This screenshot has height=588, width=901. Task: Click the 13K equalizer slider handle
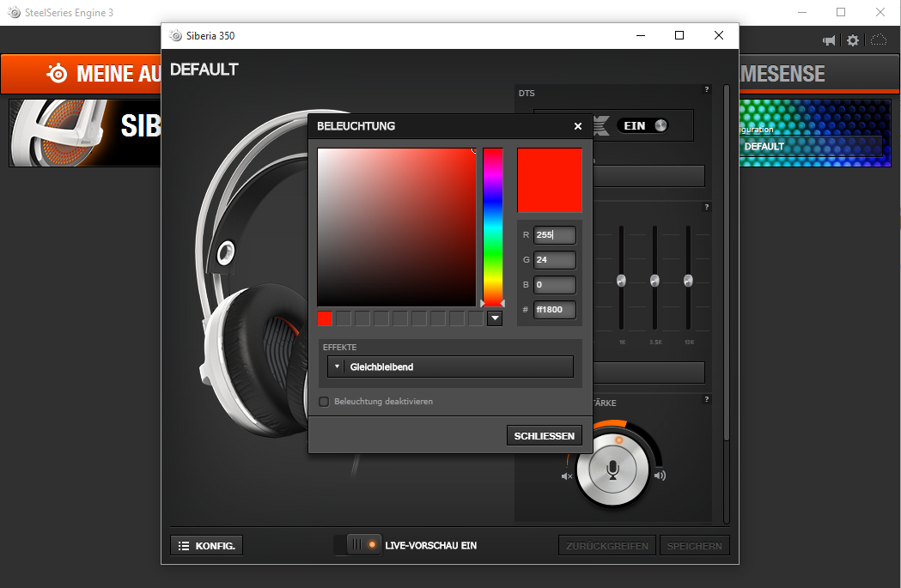(x=688, y=281)
